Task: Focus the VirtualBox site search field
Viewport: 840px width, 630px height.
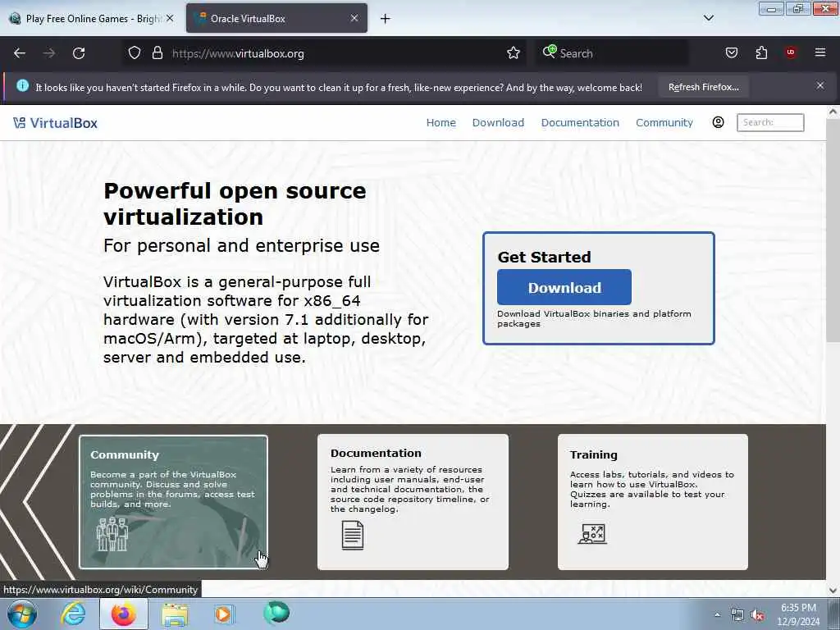Action: tap(770, 122)
